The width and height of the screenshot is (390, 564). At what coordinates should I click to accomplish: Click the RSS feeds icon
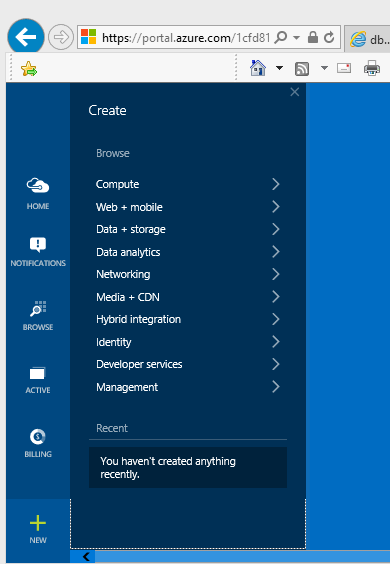point(302,68)
